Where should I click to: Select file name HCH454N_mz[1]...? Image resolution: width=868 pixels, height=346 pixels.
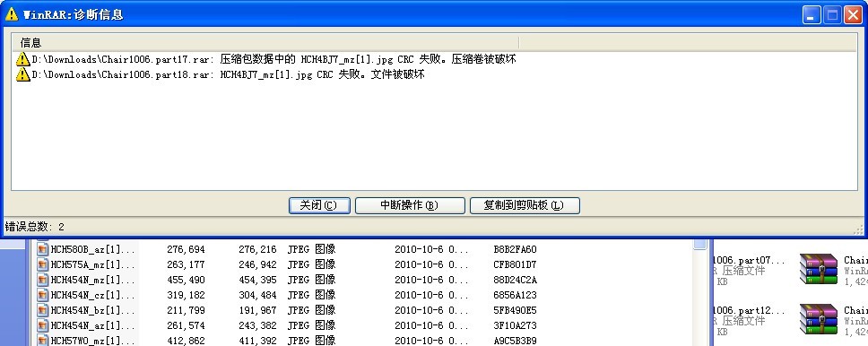(93, 280)
